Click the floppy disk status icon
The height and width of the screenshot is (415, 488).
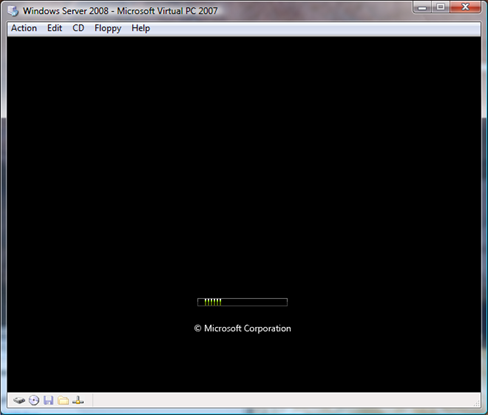pos(49,400)
